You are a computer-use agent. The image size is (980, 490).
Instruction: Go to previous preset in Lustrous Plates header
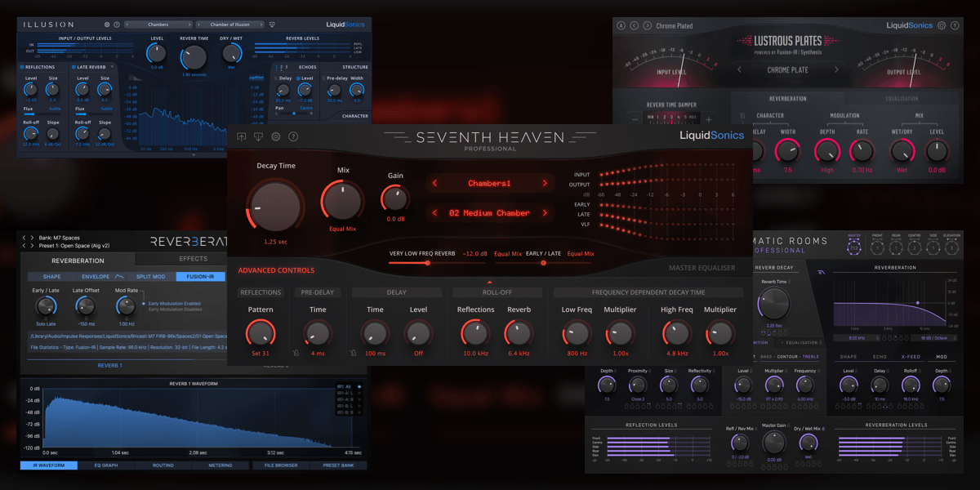[x=635, y=25]
